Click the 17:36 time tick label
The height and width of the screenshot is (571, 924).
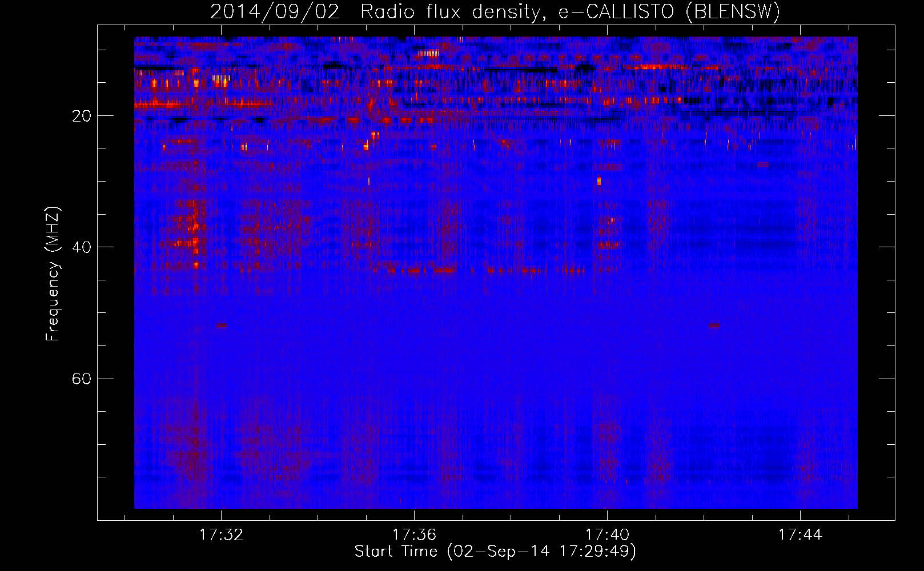coord(414,534)
